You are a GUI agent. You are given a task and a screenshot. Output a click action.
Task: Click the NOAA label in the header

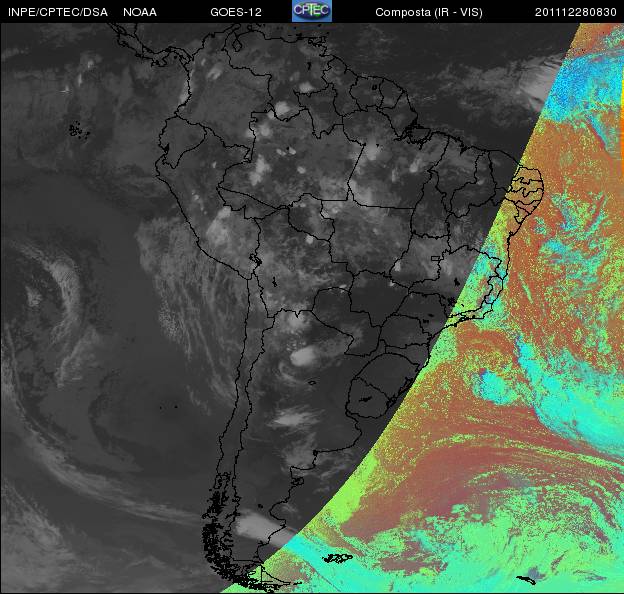click(140, 12)
